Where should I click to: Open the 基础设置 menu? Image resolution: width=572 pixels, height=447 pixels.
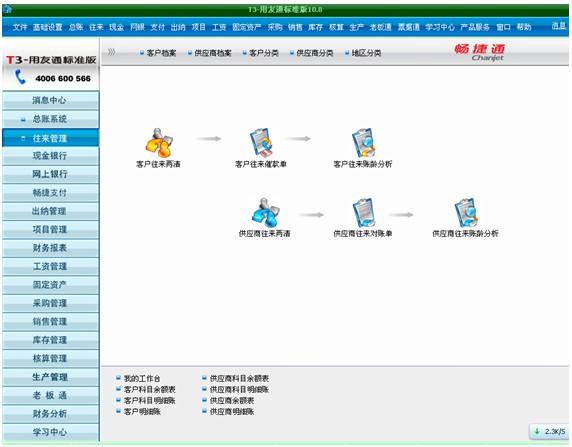pos(48,27)
